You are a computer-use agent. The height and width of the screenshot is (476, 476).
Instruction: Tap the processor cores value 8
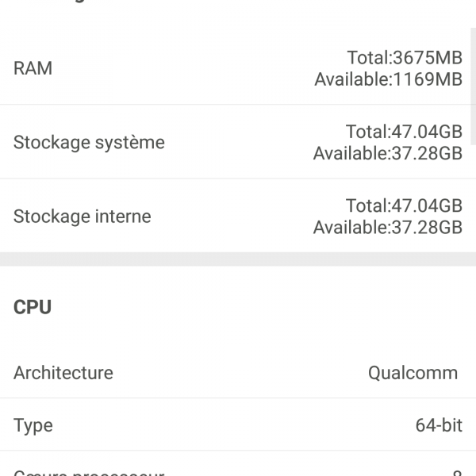(457, 473)
